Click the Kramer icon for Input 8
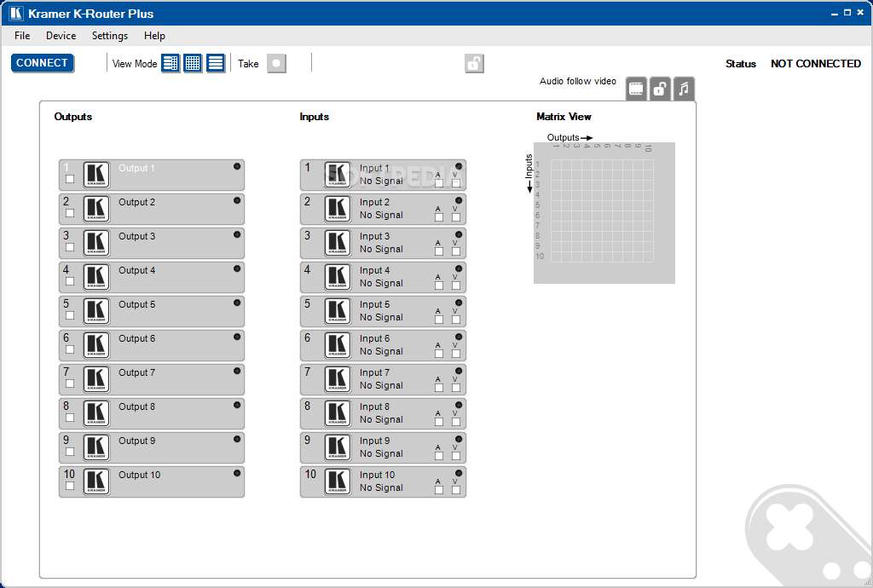 (x=338, y=413)
